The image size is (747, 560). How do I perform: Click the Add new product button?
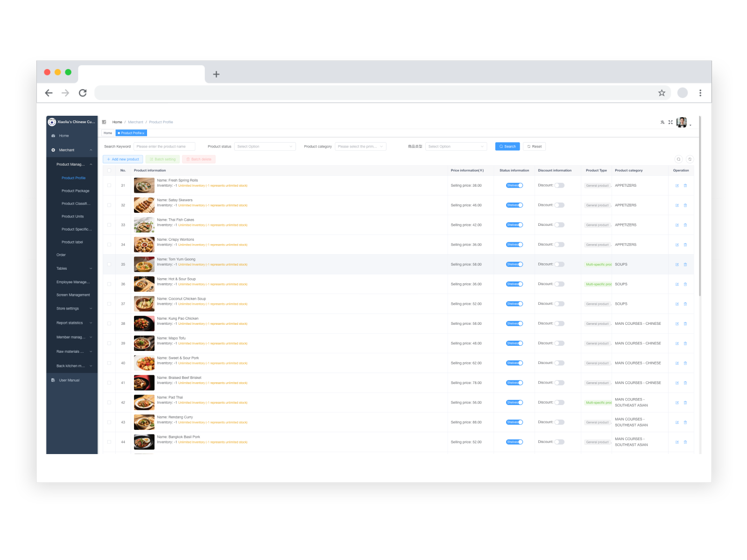point(123,159)
